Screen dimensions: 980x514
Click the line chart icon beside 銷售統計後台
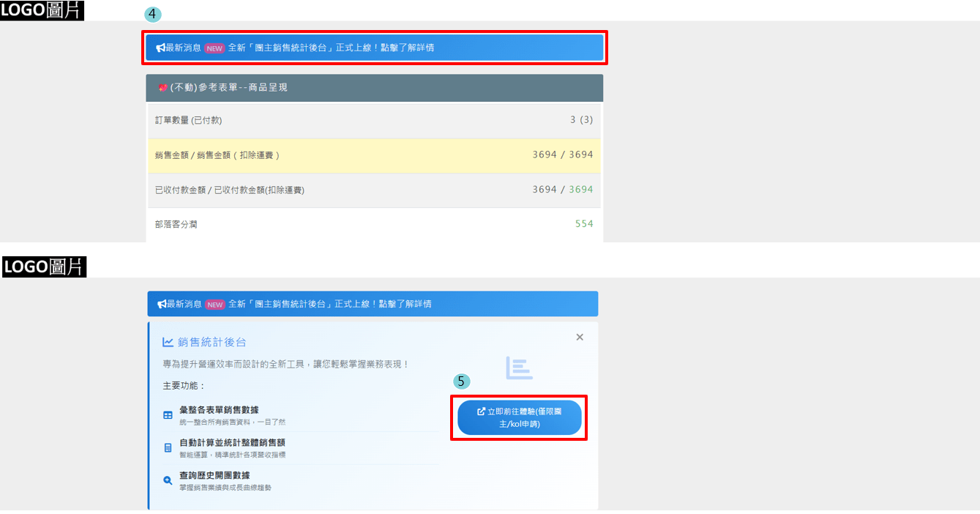168,342
